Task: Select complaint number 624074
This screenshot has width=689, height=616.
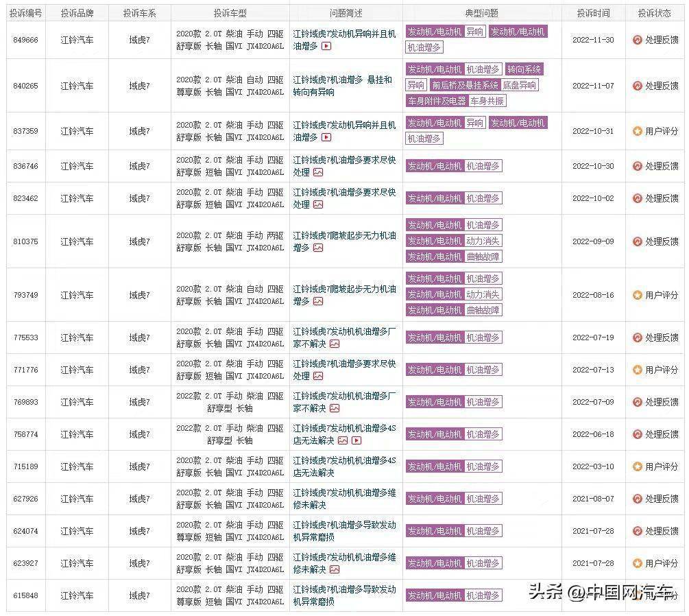Action: point(25,531)
